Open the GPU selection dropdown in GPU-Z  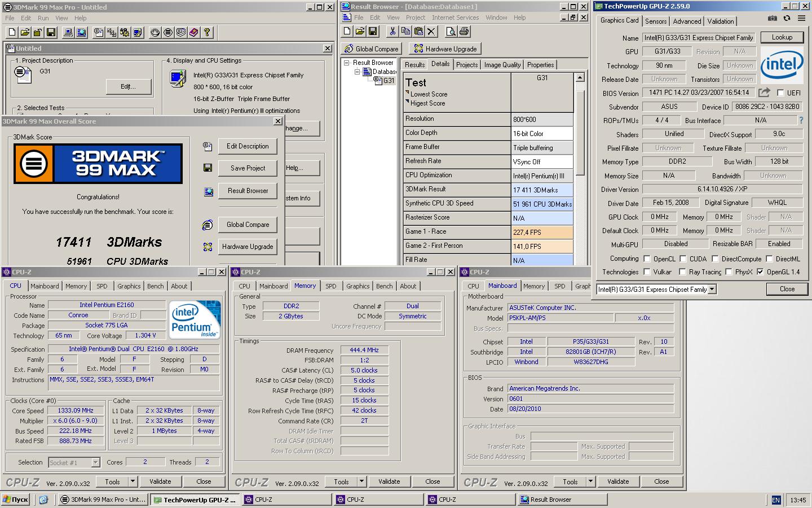[x=712, y=289]
